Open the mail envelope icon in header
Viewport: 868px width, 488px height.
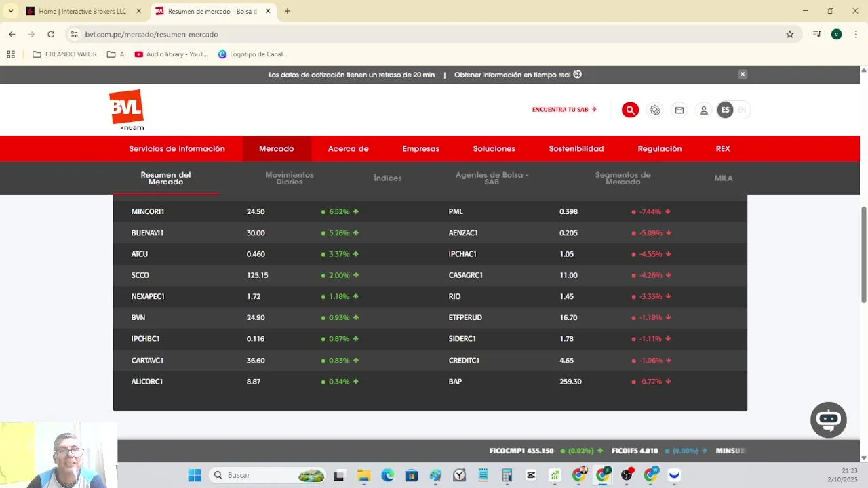pyautogui.click(x=679, y=110)
